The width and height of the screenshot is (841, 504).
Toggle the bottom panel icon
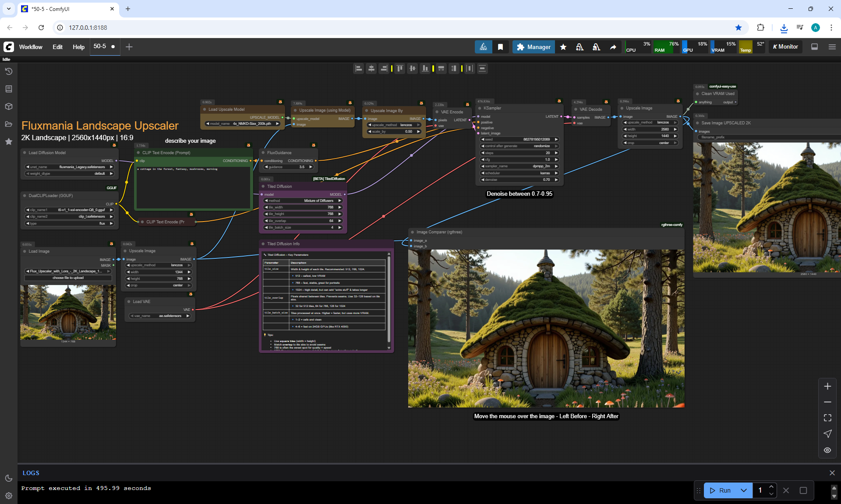pos(815,47)
